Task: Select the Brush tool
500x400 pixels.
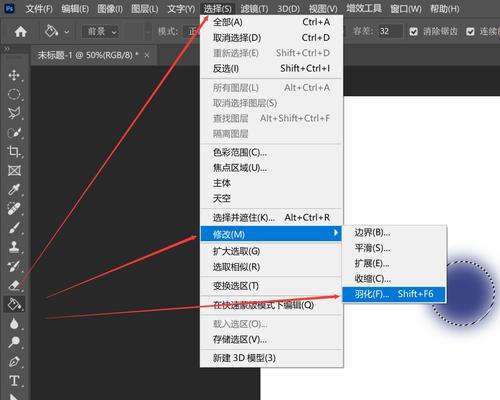Action: [x=14, y=228]
